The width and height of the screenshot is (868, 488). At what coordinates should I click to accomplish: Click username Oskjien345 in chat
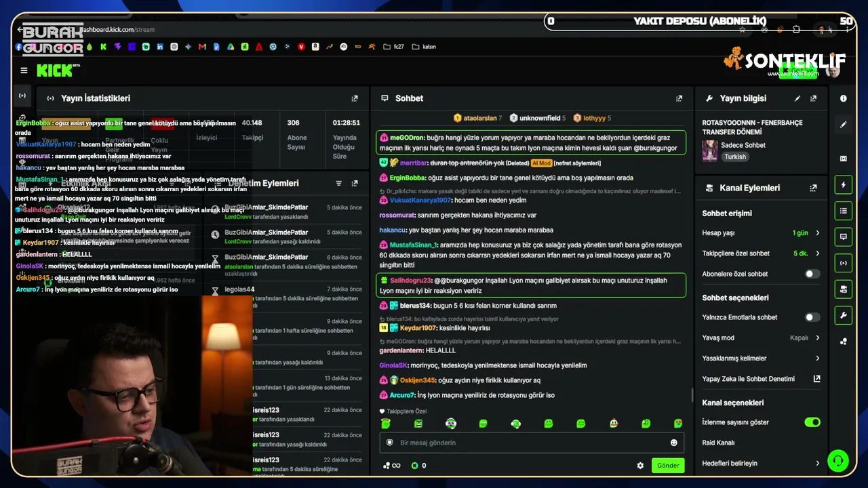[418, 380]
